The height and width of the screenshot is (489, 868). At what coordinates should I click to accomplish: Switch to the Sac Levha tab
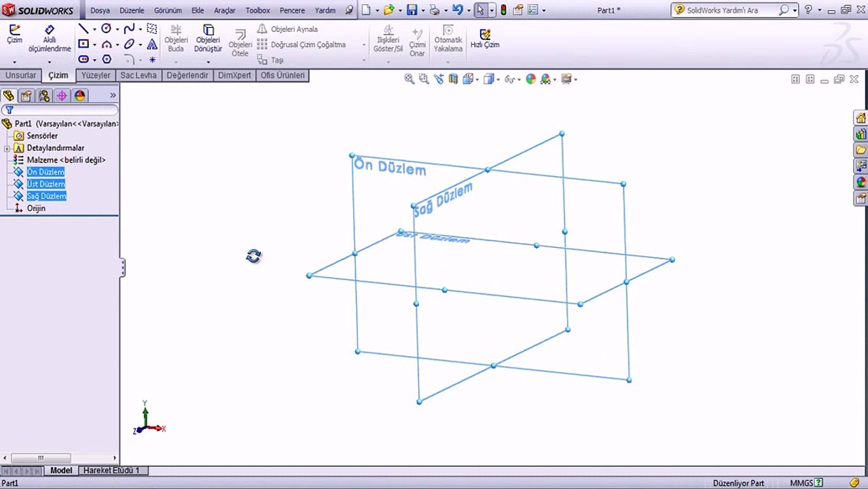tap(139, 75)
